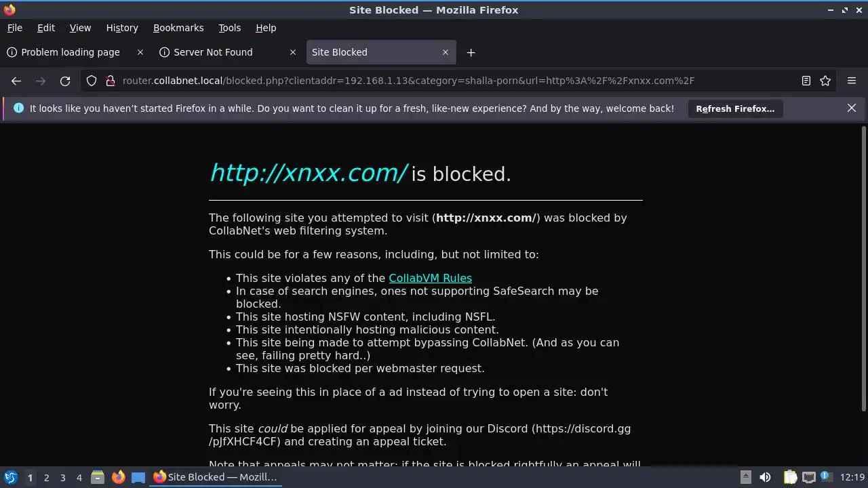This screenshot has width=868, height=488.
Task: Expand the system tray hidden icons arrow
Action: (x=745, y=477)
